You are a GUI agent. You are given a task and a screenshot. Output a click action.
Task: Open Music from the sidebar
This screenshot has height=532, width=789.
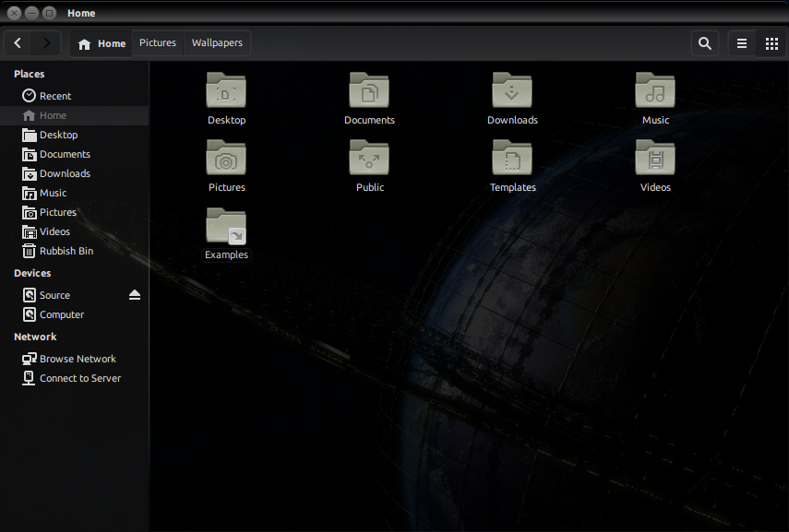[x=75, y=193]
